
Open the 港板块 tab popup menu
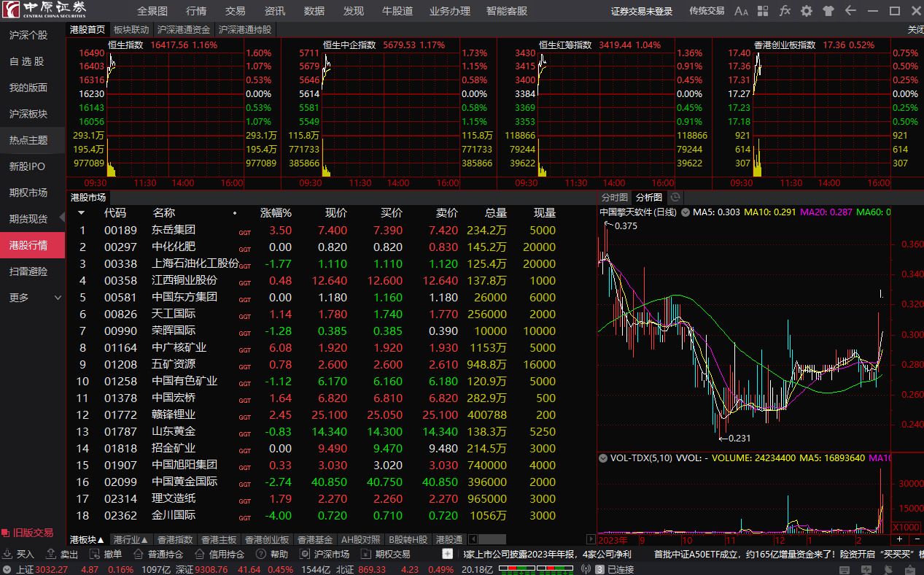pos(88,540)
